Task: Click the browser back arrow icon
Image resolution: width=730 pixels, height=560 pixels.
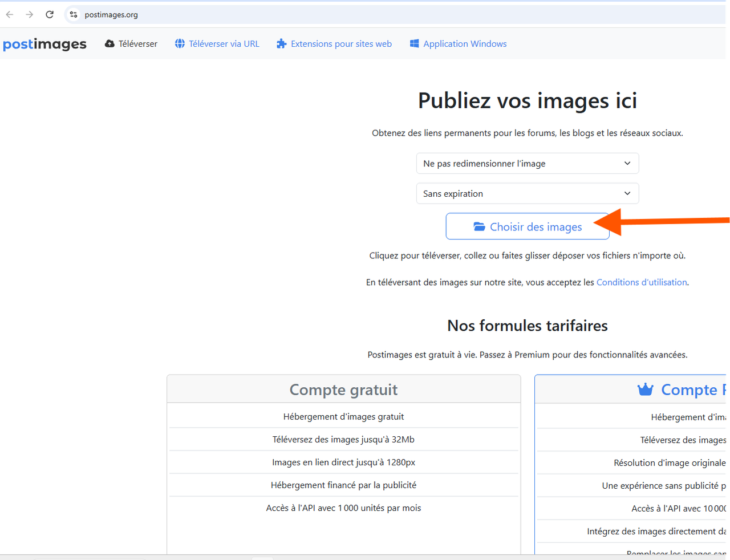Action: (x=10, y=15)
